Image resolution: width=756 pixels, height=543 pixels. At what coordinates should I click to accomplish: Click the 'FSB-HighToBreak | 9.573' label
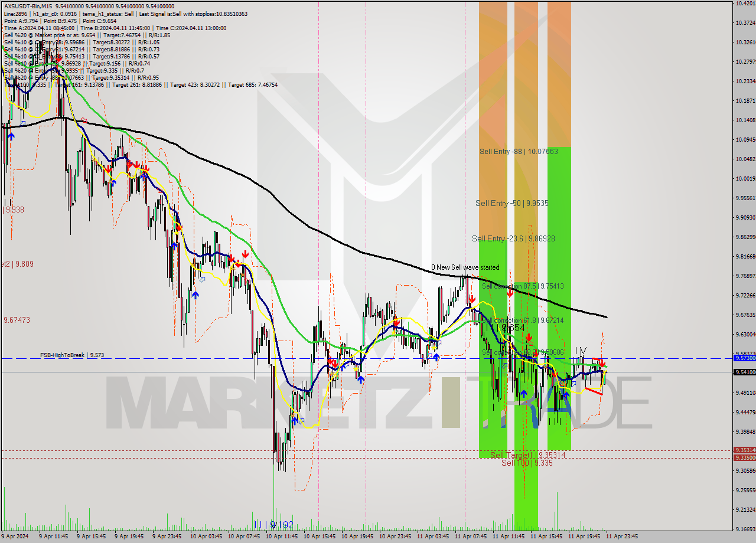point(72,355)
